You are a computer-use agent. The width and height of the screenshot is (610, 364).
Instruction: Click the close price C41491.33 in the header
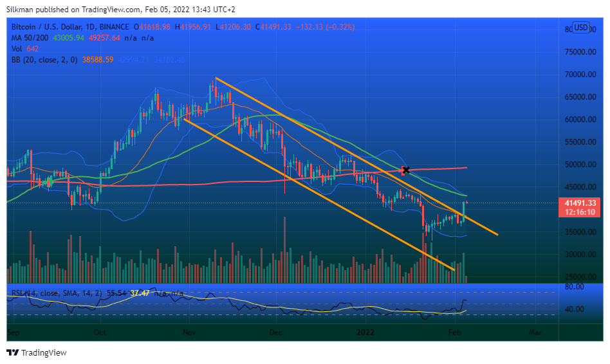tap(273, 27)
